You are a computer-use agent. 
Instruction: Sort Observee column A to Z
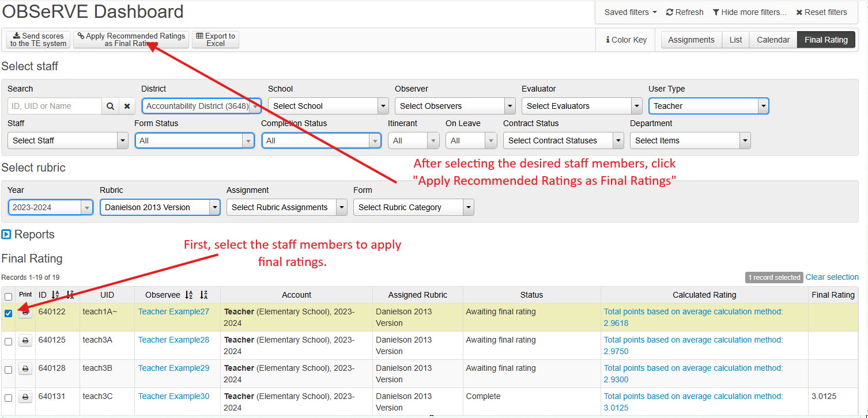pyautogui.click(x=189, y=295)
